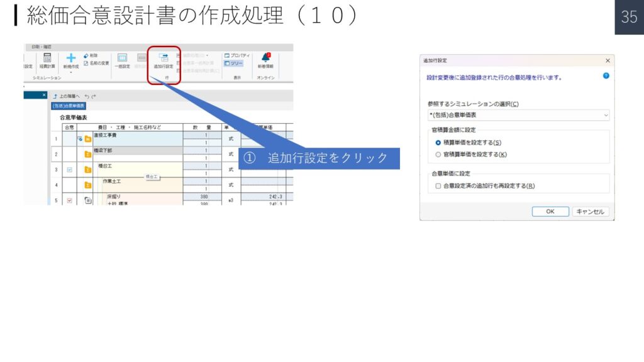Screen dimensions: 644x362
Task: Select 積算単価を設定する radio option
Action: point(438,143)
